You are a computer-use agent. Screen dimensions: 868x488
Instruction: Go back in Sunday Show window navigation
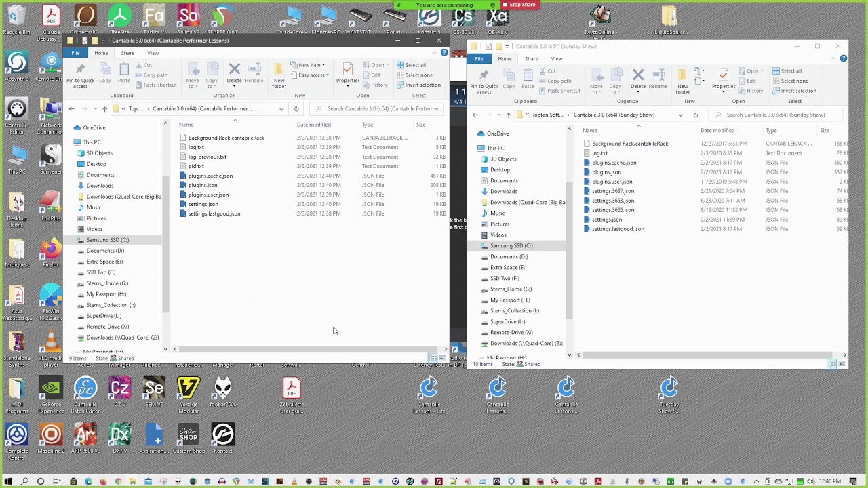pos(475,115)
